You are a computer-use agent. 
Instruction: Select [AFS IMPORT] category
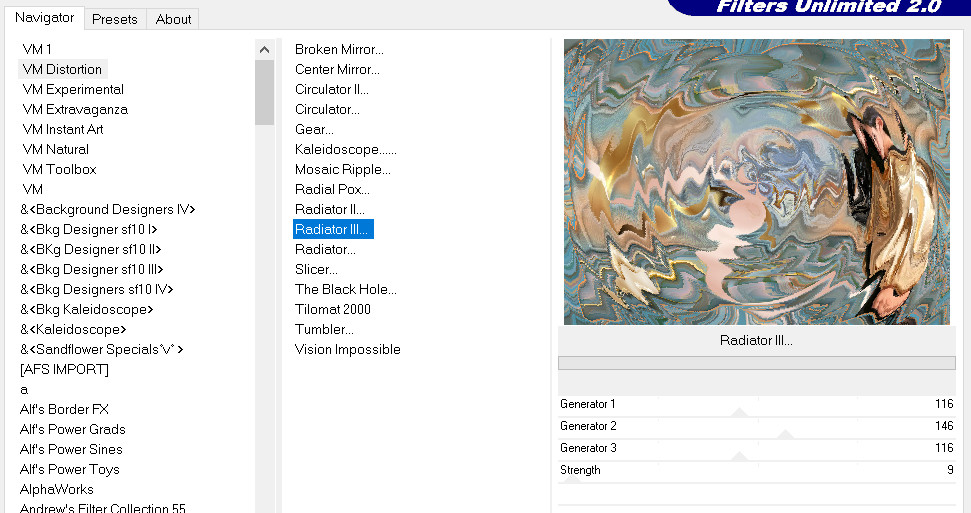tap(64, 369)
